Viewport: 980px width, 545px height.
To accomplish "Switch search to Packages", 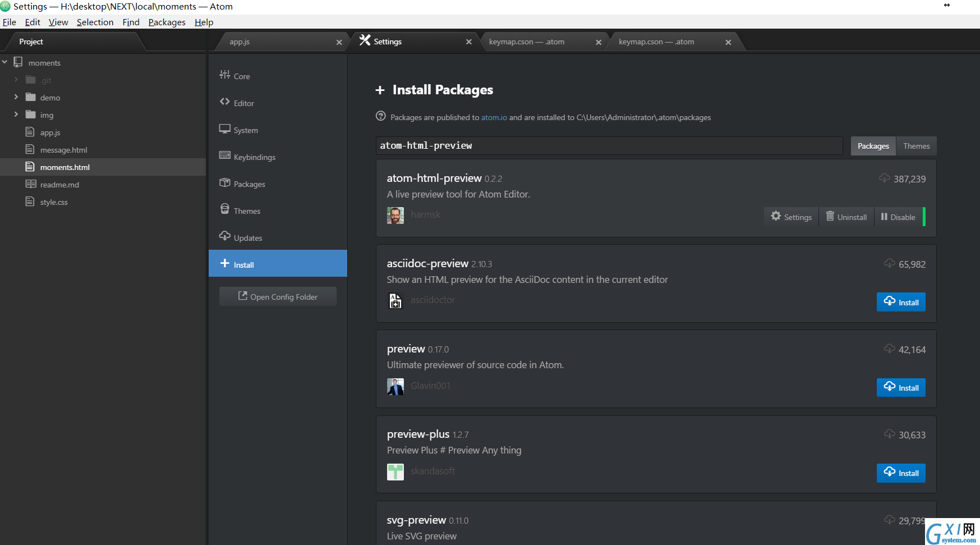I will coord(873,146).
